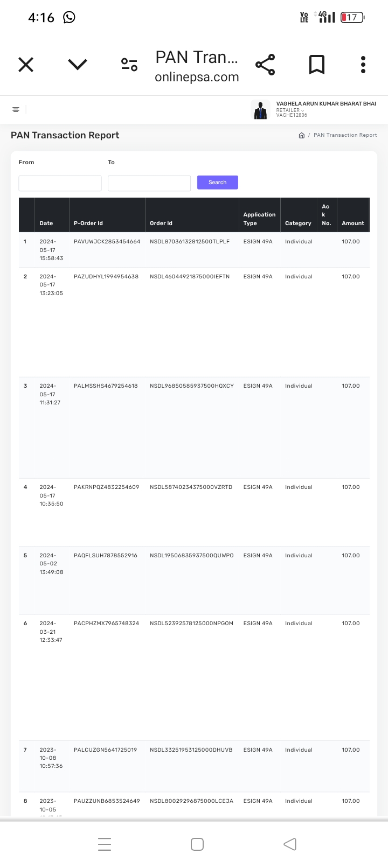Viewport: 388px width, 868px height.
Task: Bookmark this page with the bookmark icon
Action: (316, 65)
